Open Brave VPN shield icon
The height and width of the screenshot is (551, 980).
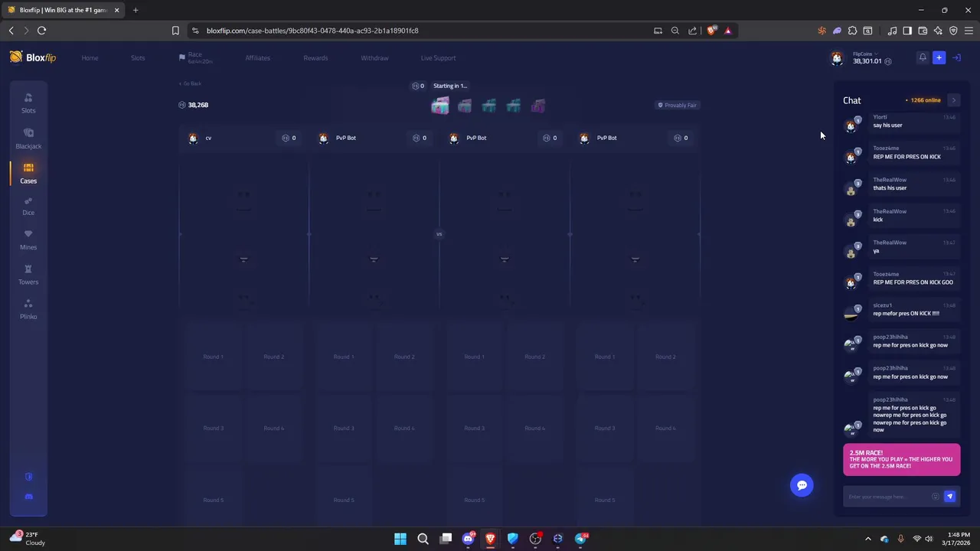coord(953,31)
